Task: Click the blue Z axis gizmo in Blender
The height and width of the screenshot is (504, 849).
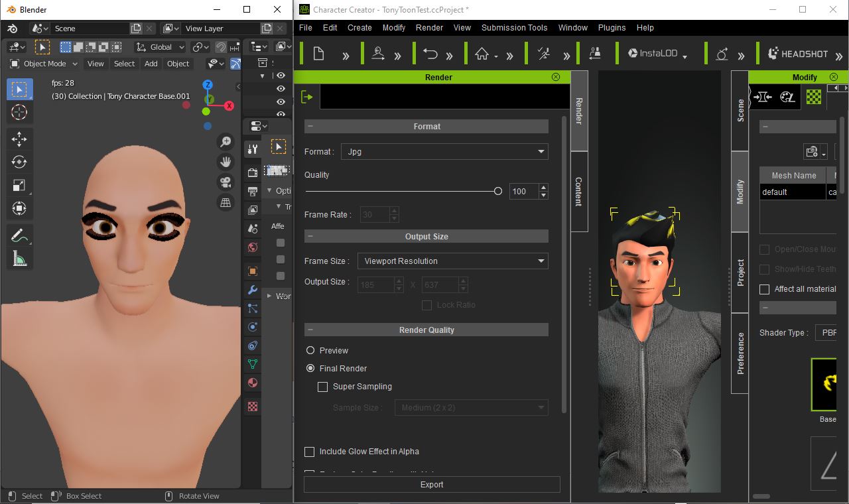Action: 208,85
